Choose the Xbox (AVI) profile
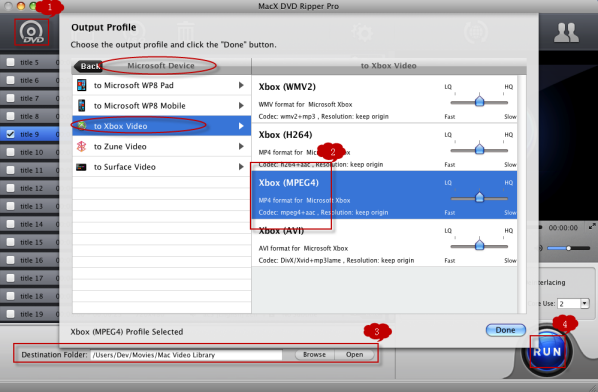This screenshot has height=392, width=598. click(384, 243)
